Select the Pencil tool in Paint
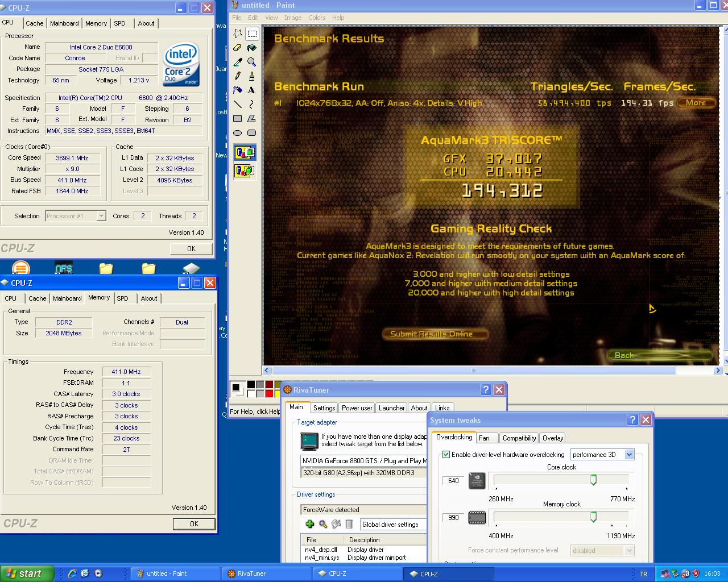 [238, 76]
